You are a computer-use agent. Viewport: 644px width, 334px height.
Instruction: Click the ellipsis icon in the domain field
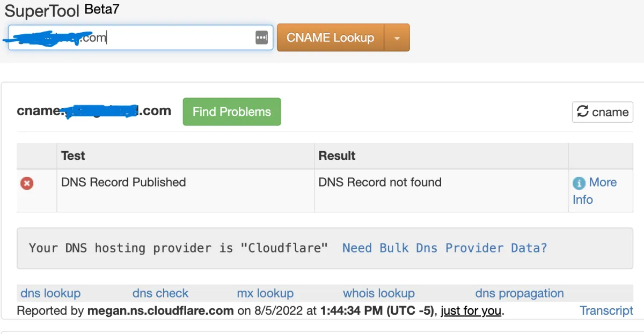pos(261,38)
